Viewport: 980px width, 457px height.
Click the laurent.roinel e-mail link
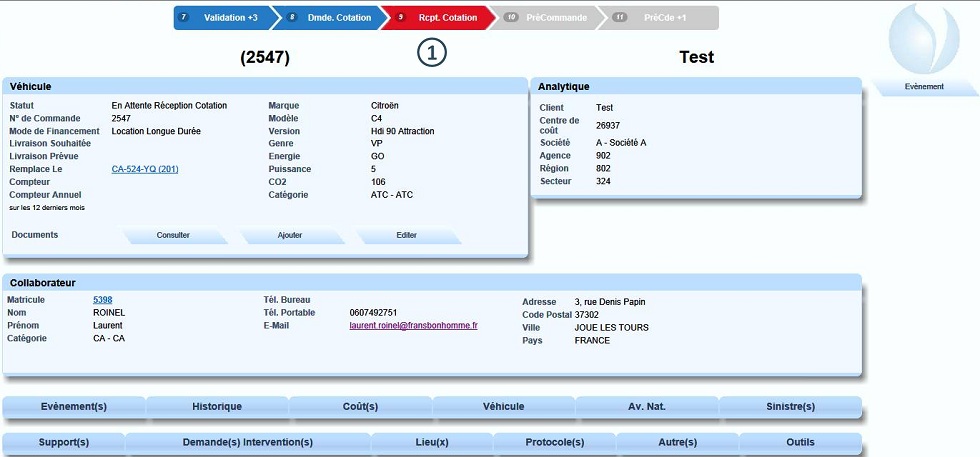point(413,326)
